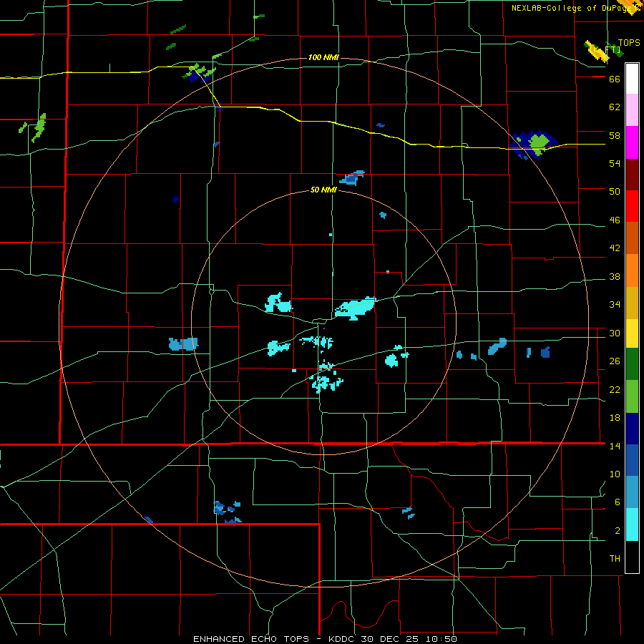Screen dimensions: 644x644
Task: Click the "42" value on the legend
Action: coord(615,248)
